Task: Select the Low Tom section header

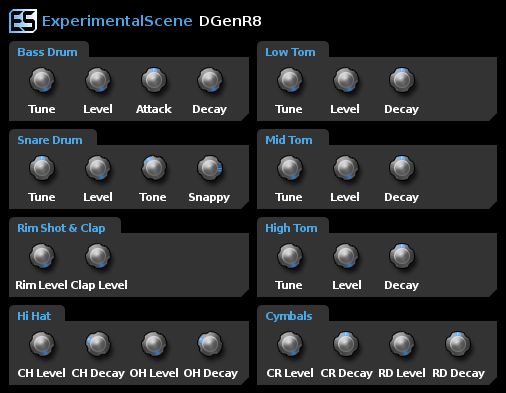Action: click(290, 52)
